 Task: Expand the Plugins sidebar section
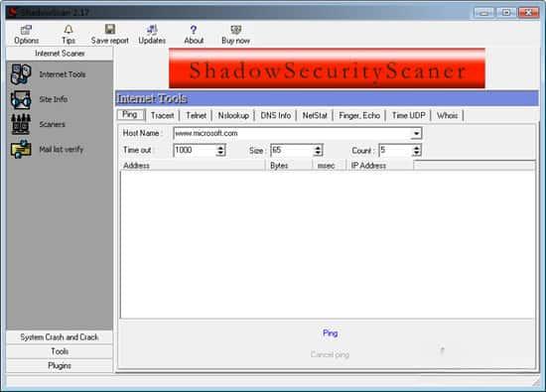(x=60, y=365)
